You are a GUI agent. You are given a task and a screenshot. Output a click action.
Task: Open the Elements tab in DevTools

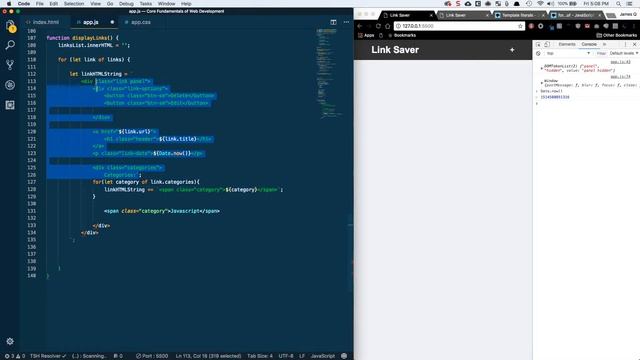pyautogui.click(x=567, y=44)
